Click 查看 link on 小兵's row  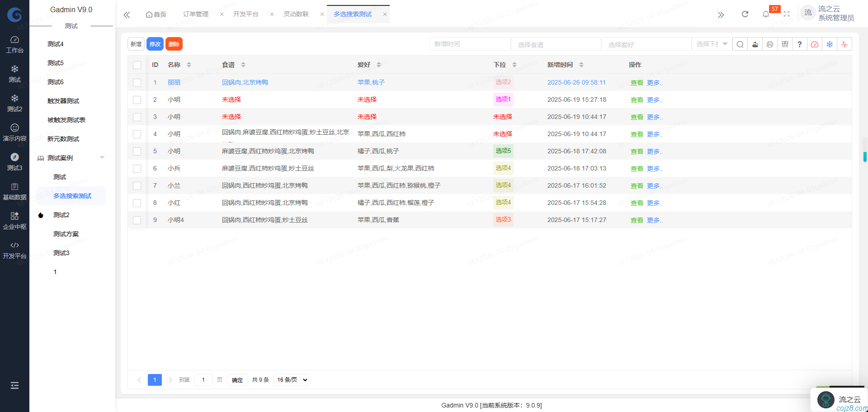tap(637, 168)
